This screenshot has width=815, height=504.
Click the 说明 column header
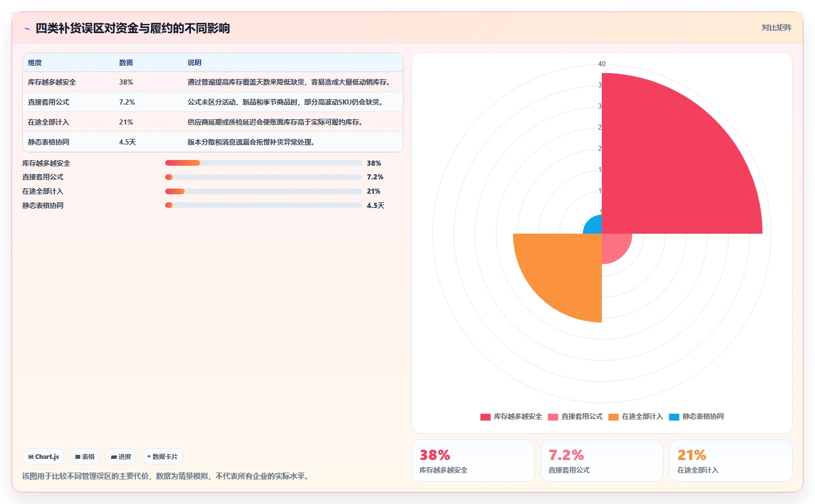(194, 63)
